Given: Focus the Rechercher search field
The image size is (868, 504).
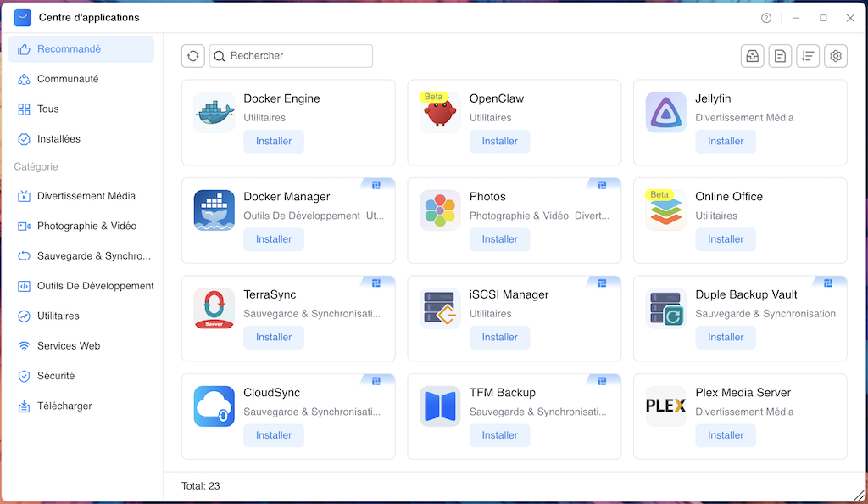Looking at the screenshot, I should click(x=292, y=56).
